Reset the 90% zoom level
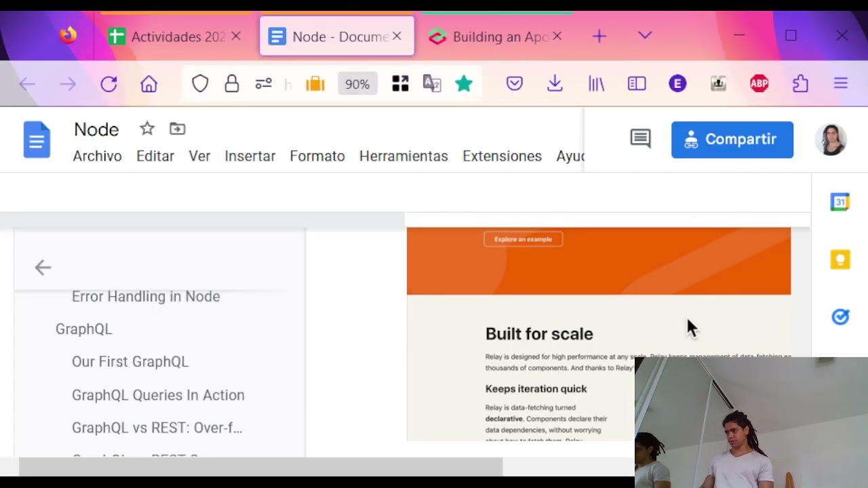This screenshot has height=488, width=868. click(x=357, y=84)
